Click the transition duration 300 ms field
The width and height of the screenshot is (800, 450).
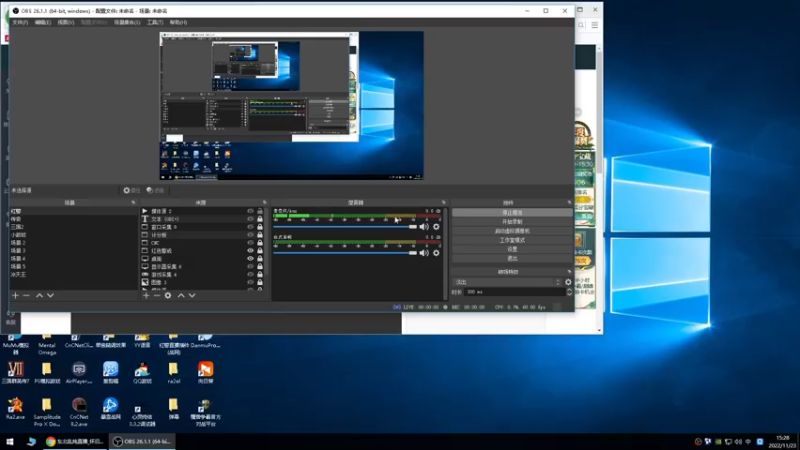point(515,292)
